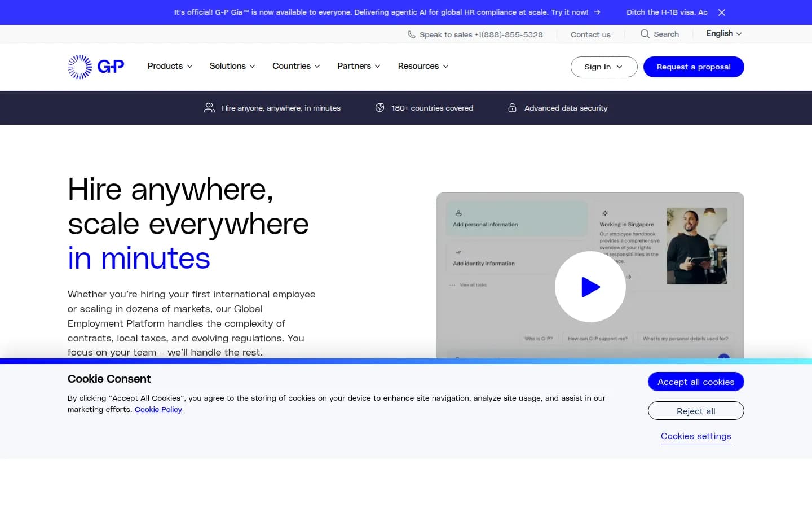Click 'Who is G-P?' chip in video
Image resolution: width=812 pixels, height=508 pixels.
539,339
